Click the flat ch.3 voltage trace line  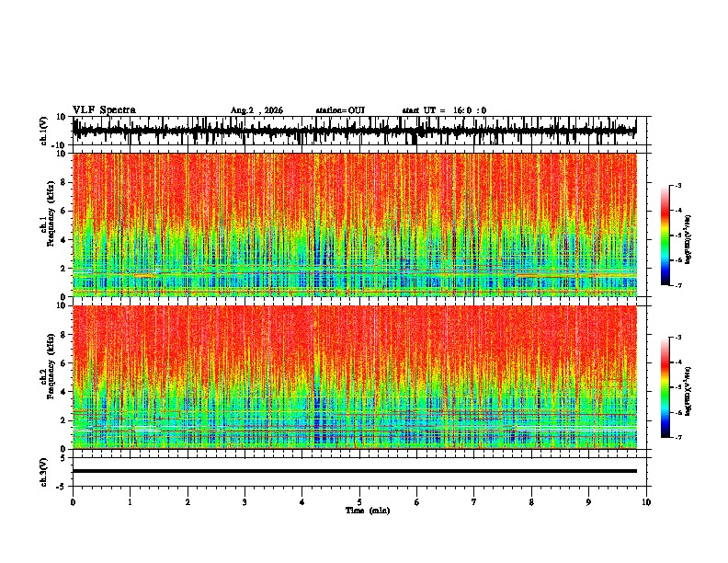[x=355, y=471]
